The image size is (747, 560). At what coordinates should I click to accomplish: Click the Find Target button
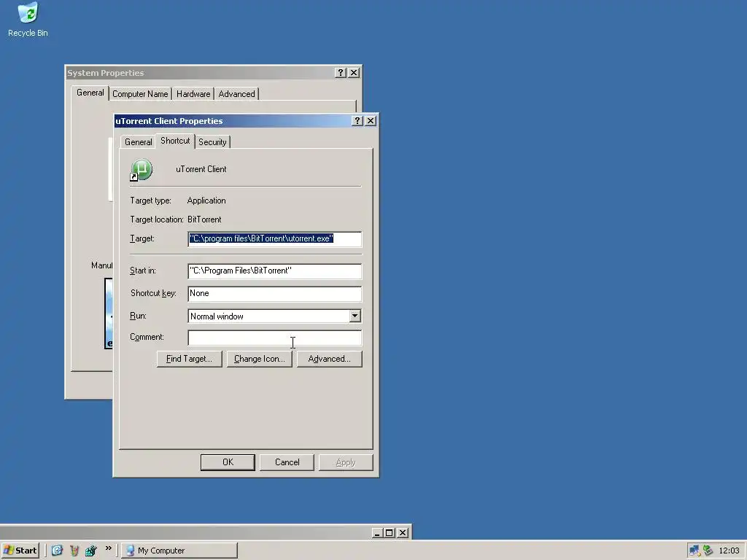coord(189,359)
